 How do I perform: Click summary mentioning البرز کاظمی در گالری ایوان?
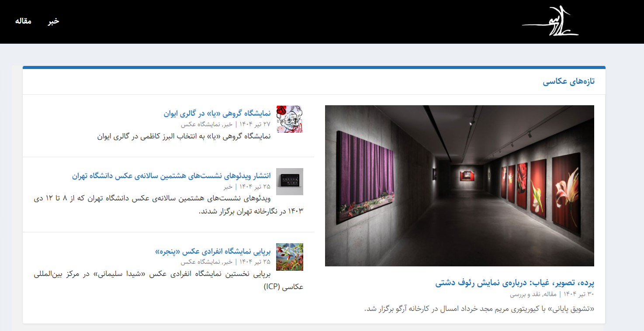tap(184, 137)
